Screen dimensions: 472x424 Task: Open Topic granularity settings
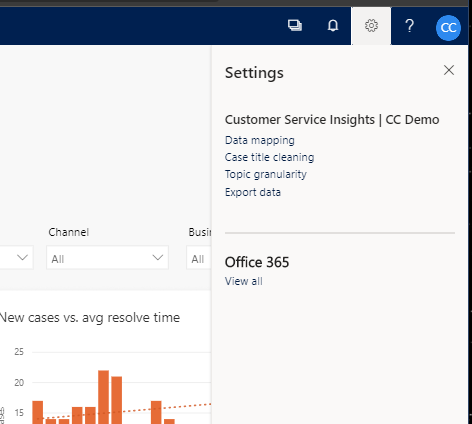(x=266, y=174)
